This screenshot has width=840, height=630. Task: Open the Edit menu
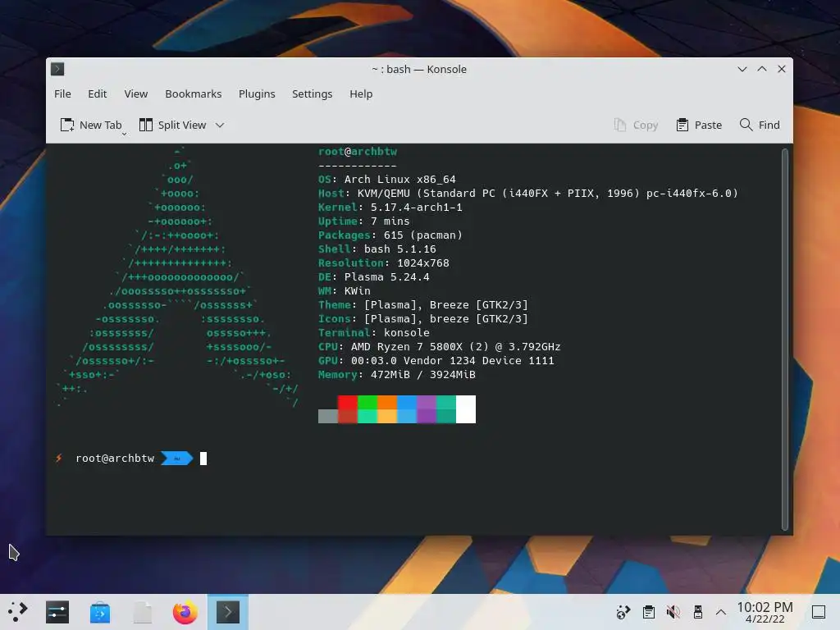pyautogui.click(x=97, y=94)
